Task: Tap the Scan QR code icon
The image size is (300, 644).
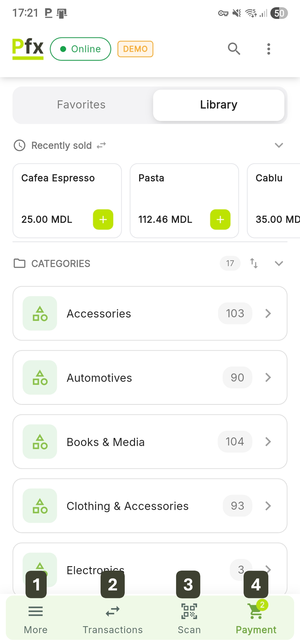Action: [x=189, y=612]
